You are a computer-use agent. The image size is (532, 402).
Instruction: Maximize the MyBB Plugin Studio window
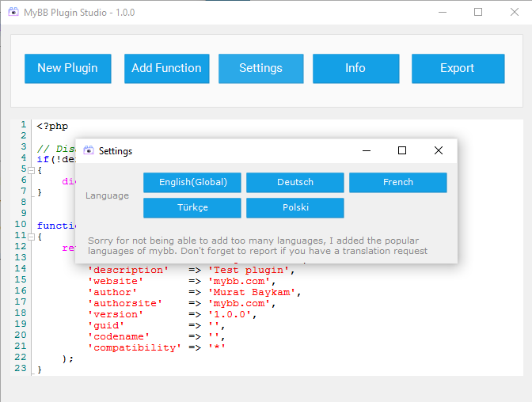pyautogui.click(x=478, y=12)
